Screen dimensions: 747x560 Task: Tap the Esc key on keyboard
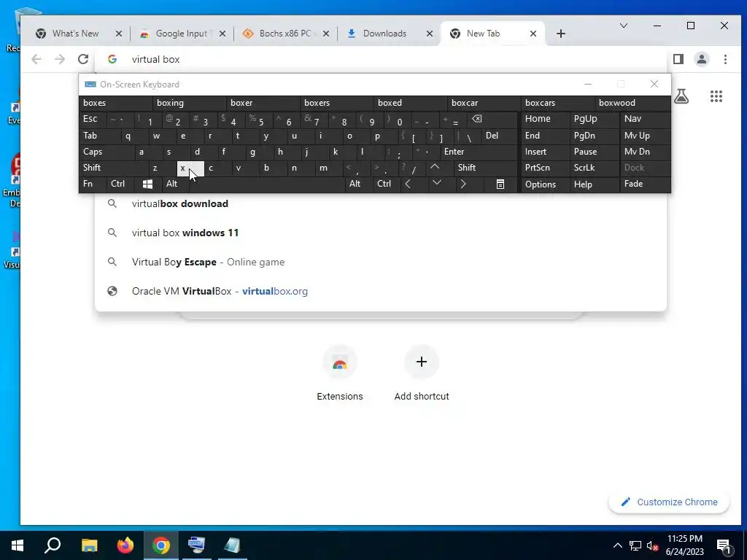point(93,119)
